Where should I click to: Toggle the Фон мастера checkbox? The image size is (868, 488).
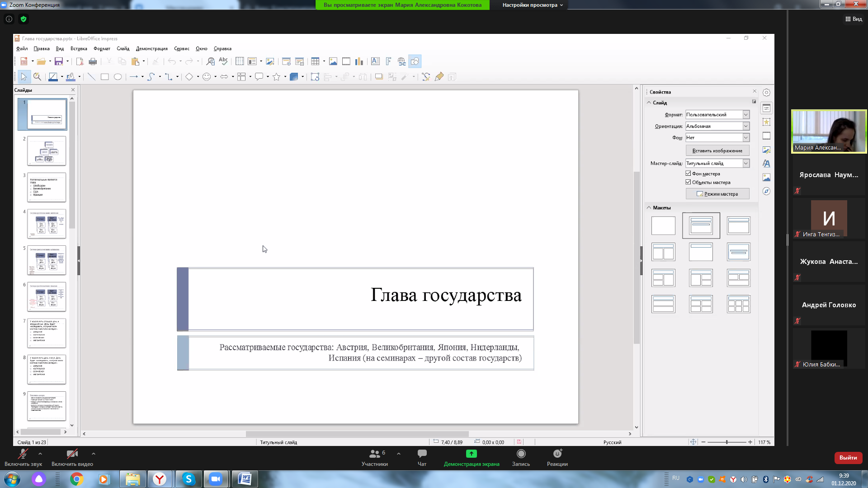(x=688, y=174)
